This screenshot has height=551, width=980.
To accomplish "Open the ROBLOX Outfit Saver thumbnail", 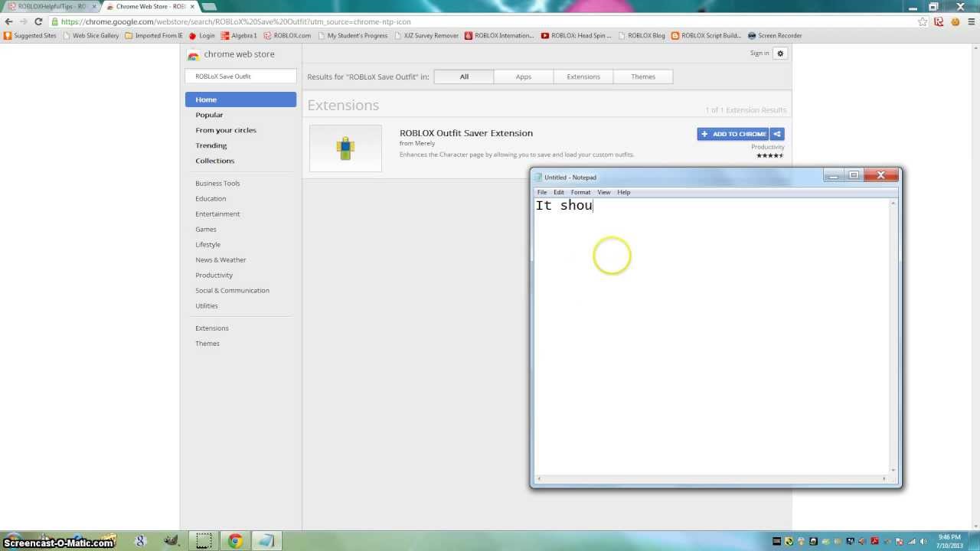I will coord(345,148).
